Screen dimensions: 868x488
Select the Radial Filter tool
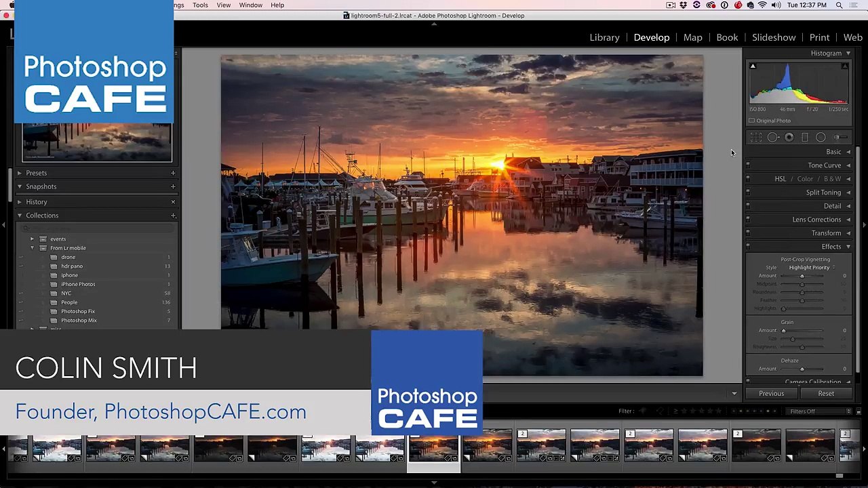tap(821, 138)
